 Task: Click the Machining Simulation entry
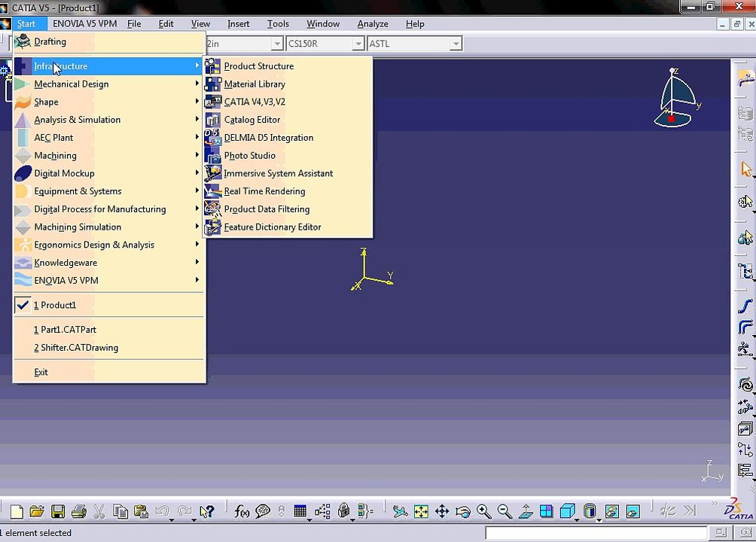109,227
